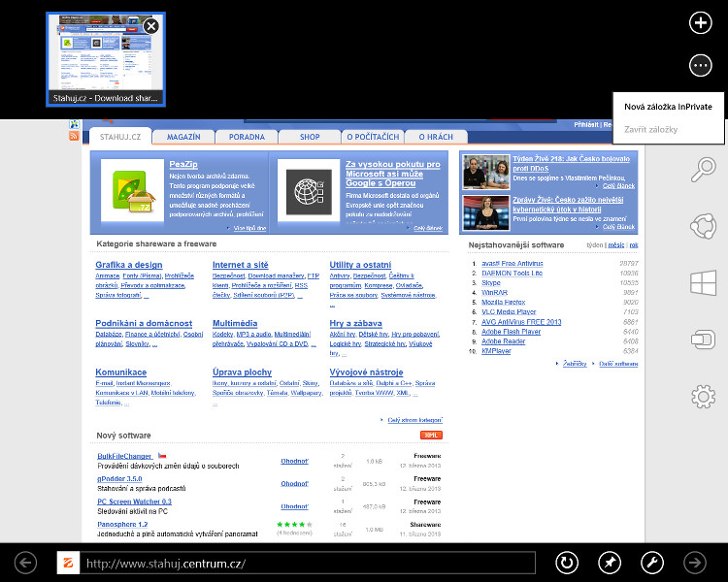Screen dimensions: 728x582
Task: Open Zprávy Živě video thumbnail
Action: (x=486, y=213)
